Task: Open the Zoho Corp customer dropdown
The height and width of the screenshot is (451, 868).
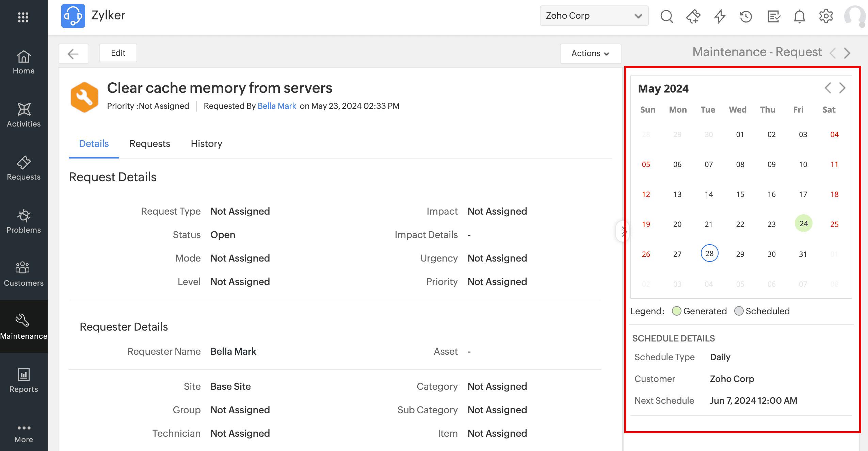Action: pos(594,16)
